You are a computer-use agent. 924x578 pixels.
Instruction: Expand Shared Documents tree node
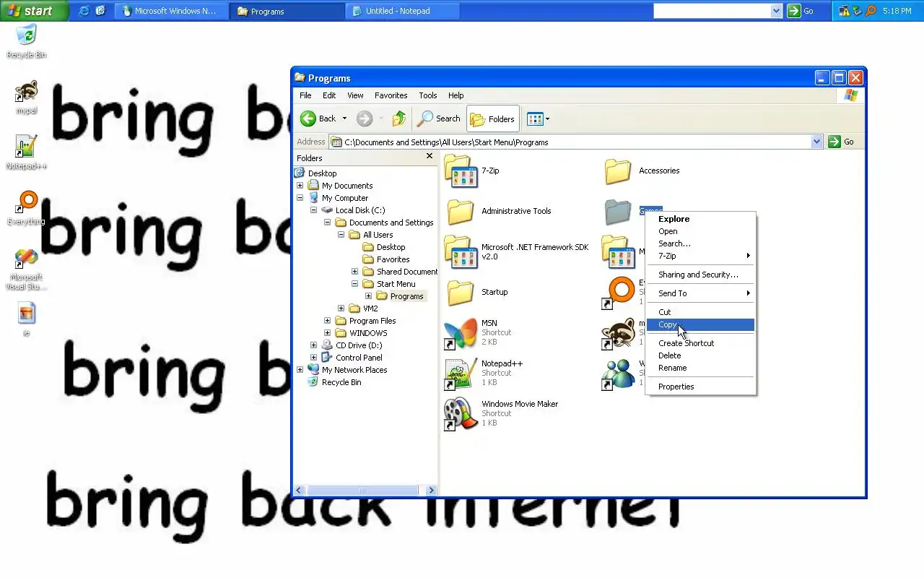[354, 272]
